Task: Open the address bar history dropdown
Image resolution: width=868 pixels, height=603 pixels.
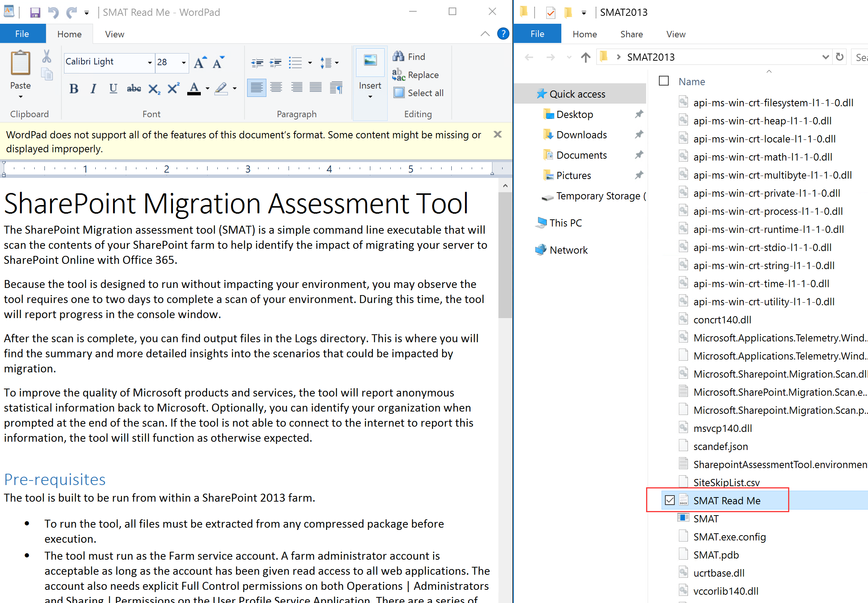Action: coord(825,57)
